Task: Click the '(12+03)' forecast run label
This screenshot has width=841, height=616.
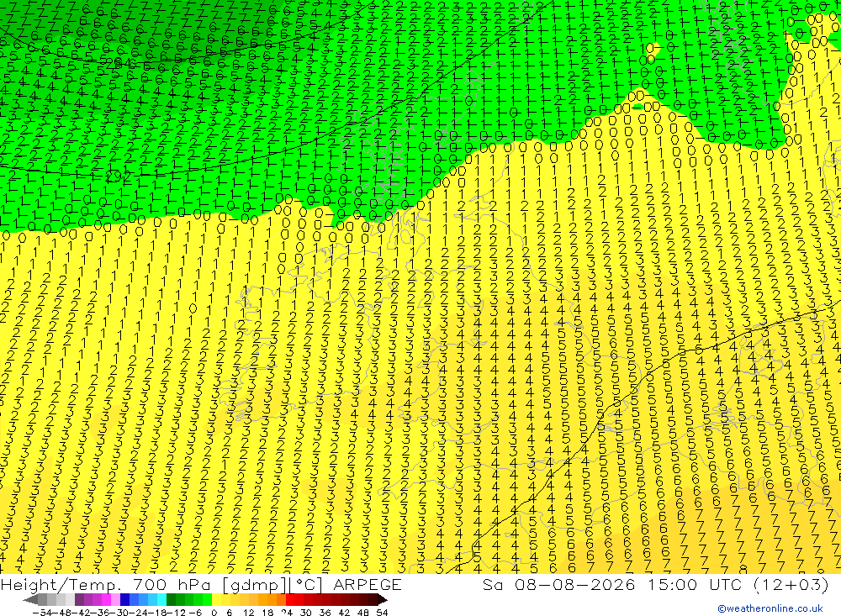Action: coord(791,585)
